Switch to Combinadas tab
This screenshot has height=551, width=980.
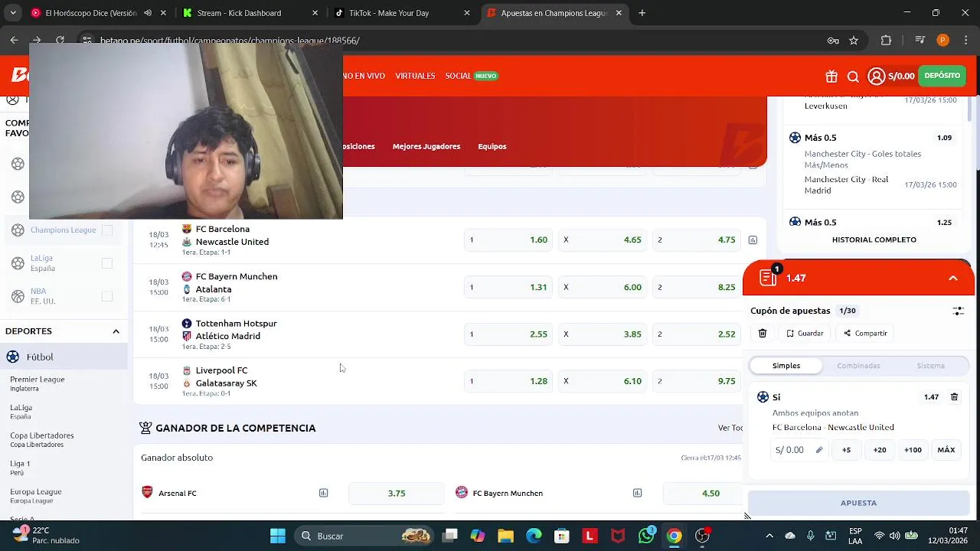click(858, 366)
